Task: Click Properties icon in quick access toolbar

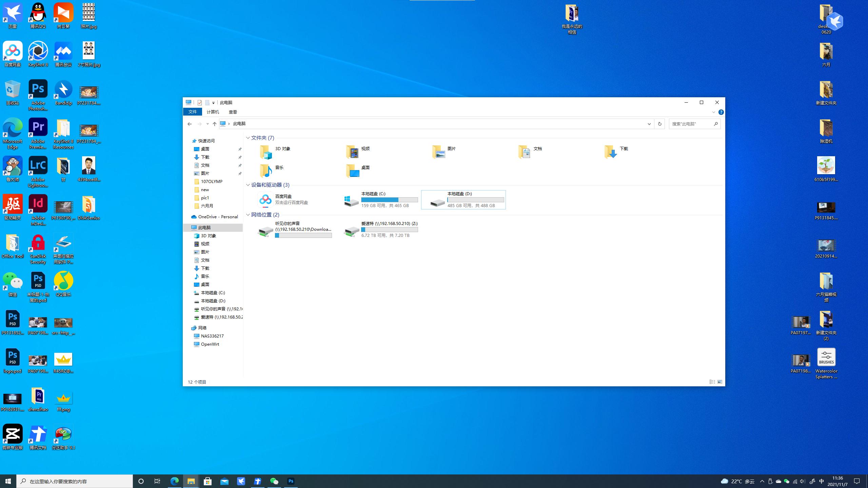Action: (x=200, y=103)
